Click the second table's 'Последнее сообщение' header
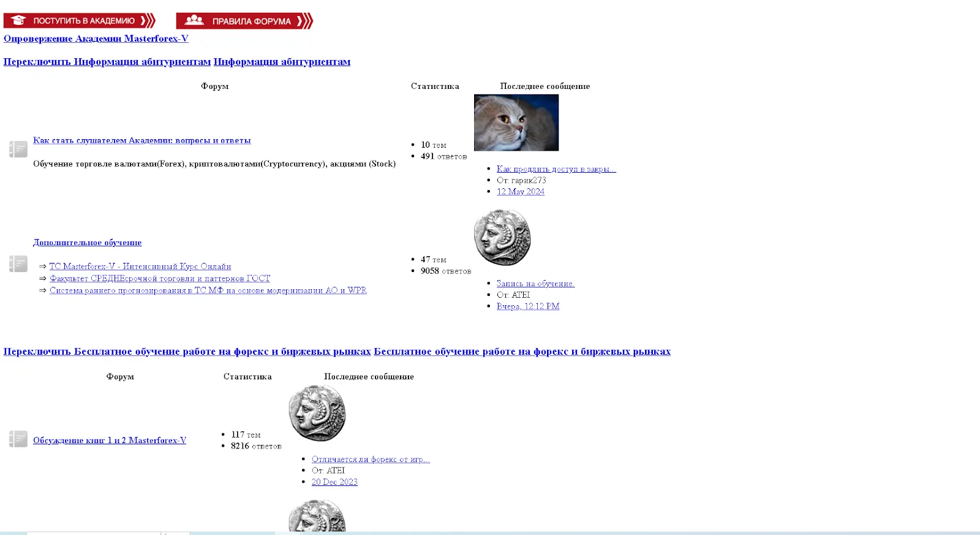 pos(369,377)
